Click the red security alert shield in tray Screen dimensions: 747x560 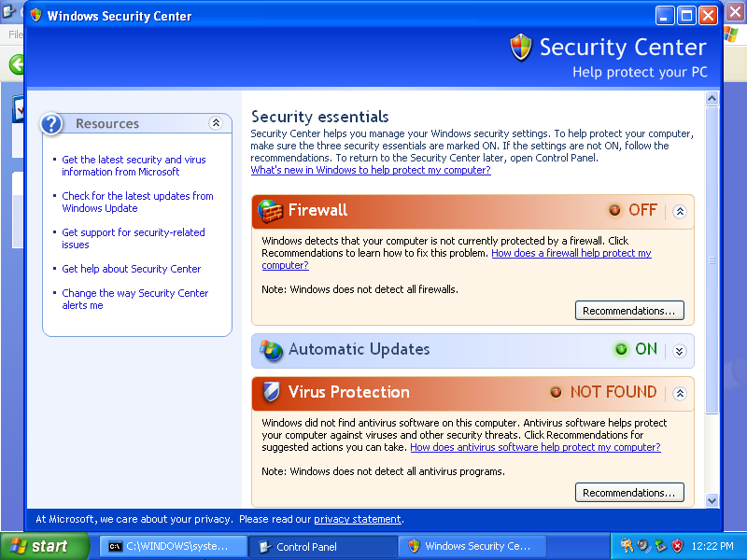677,546
